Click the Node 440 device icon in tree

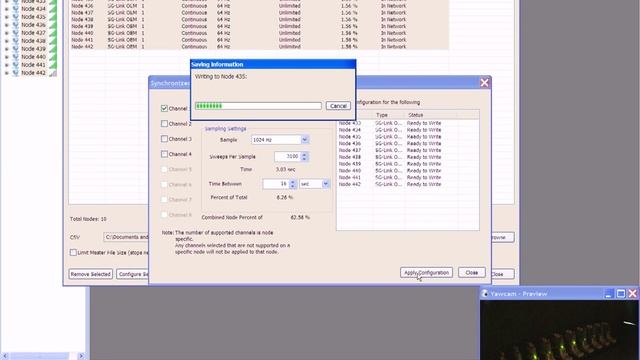pyautogui.click(x=16, y=57)
